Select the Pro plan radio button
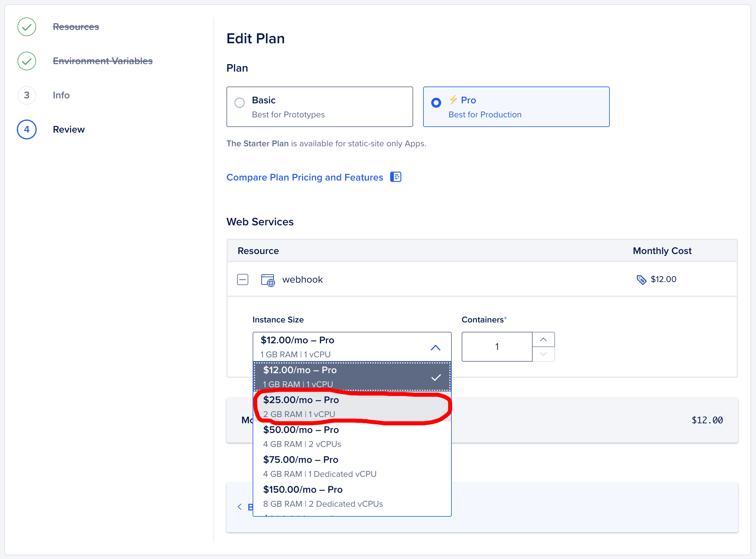This screenshot has width=756, height=559. (436, 102)
